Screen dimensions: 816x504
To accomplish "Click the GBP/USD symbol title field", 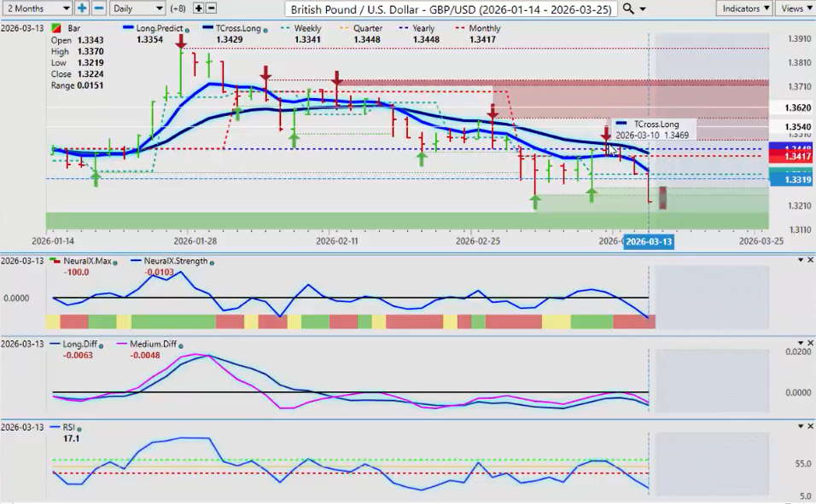I will 450,9.
